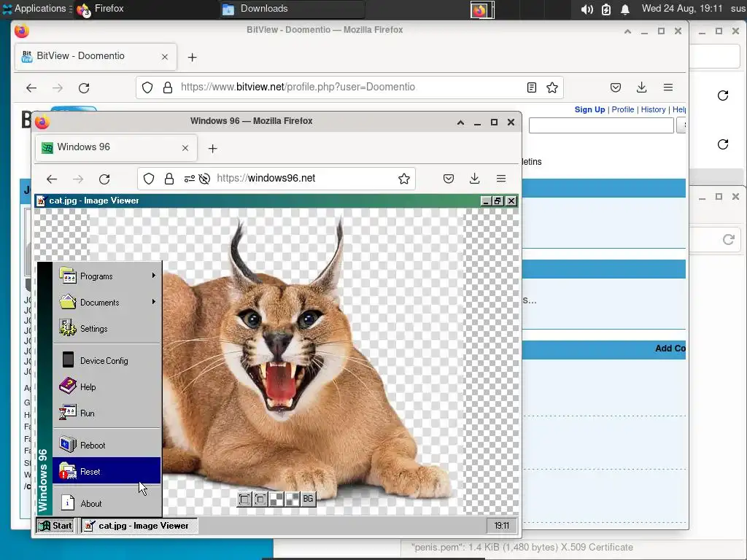Choose Reboot in the Start menu

point(107,445)
